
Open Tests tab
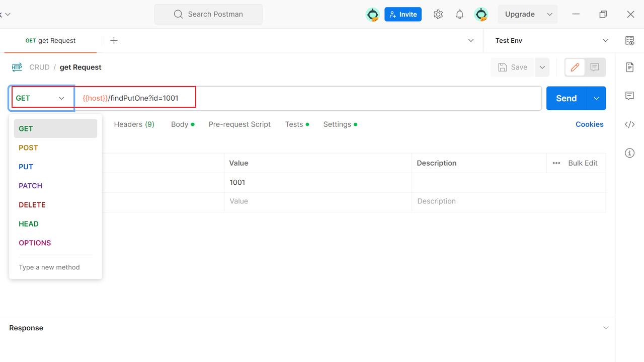297,124
